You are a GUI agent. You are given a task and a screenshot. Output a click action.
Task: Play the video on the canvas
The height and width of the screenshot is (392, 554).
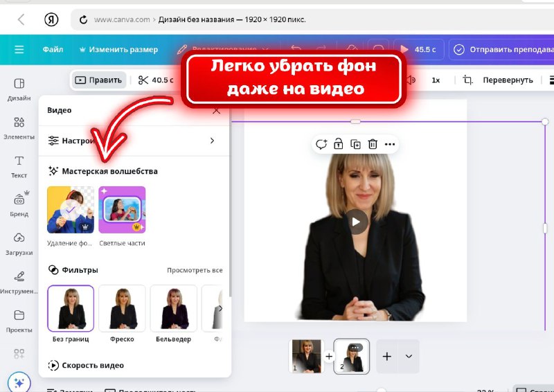click(356, 222)
